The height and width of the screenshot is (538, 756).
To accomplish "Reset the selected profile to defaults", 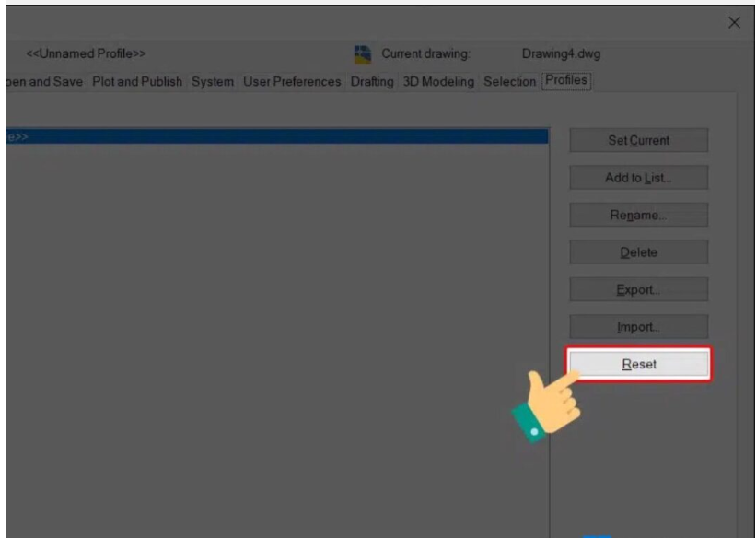I will tap(638, 364).
